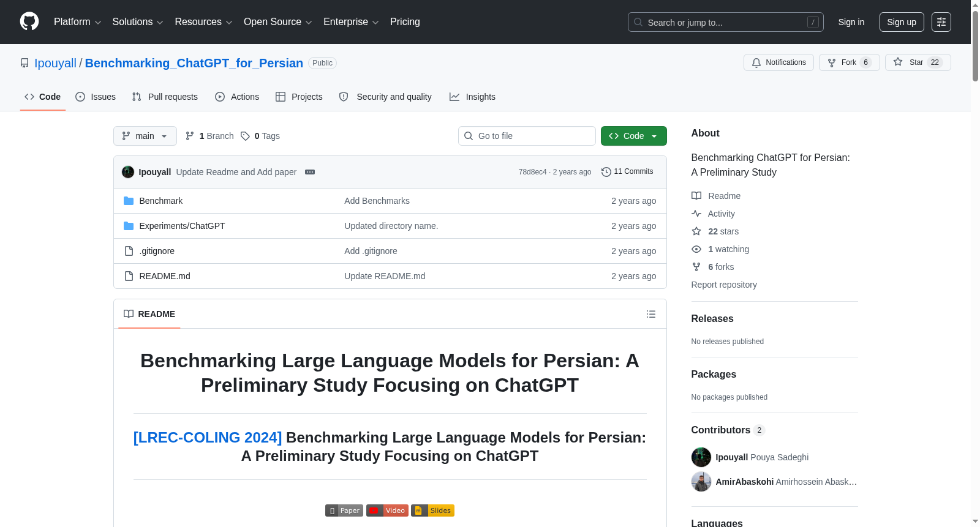Focus the Search or jump to field
980x527 pixels.
click(725, 22)
